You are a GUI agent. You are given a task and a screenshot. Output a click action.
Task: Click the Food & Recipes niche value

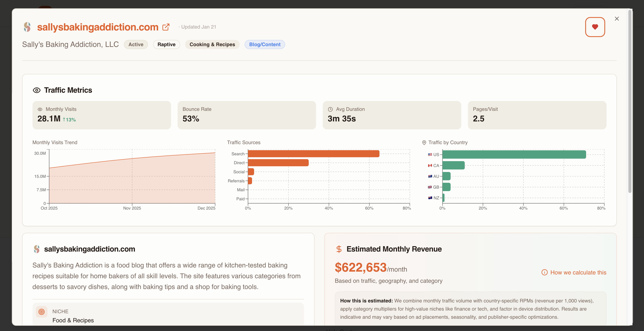point(73,320)
